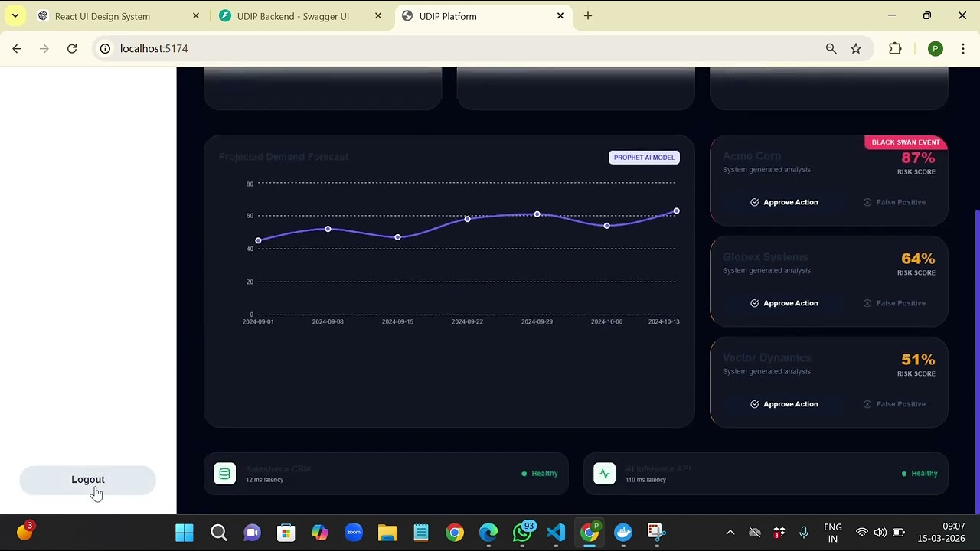
Task: Click the 2024-09-15 chart data point
Action: tap(397, 237)
